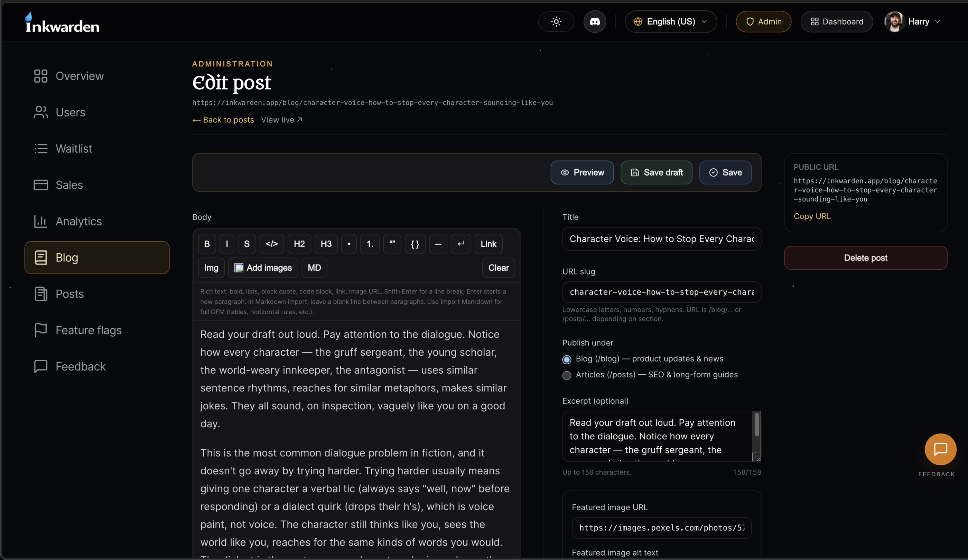
Task: Insert horizontal rule
Action: pos(438,244)
